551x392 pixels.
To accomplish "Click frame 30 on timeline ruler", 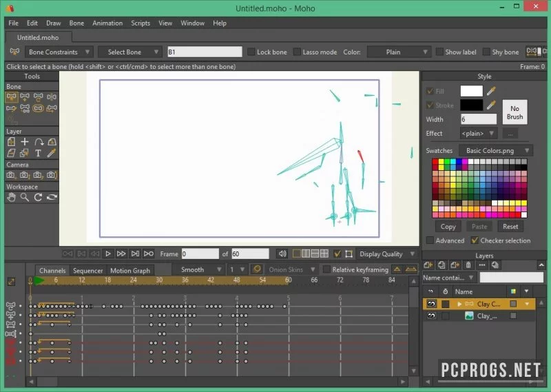I will coord(159,280).
